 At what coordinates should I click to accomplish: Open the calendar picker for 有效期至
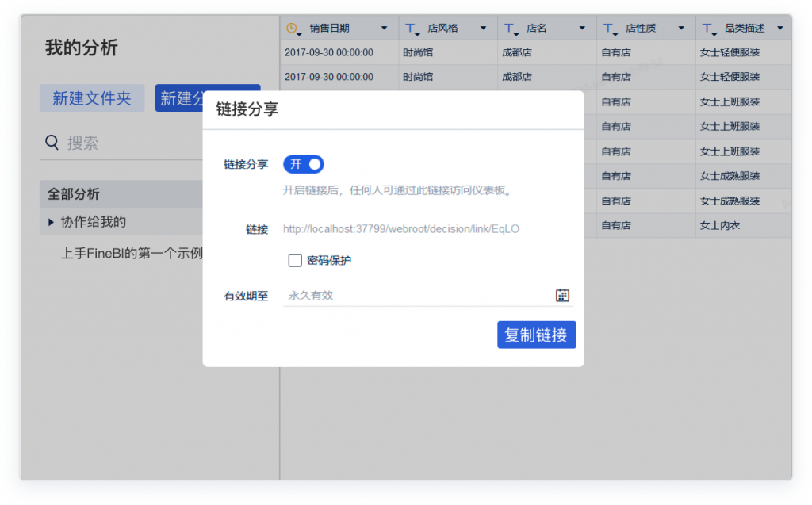(562, 295)
